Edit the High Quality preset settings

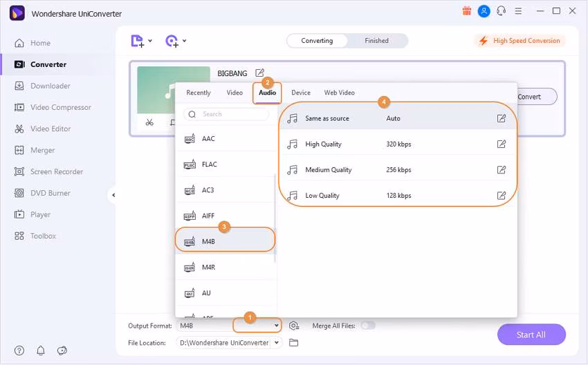click(502, 144)
